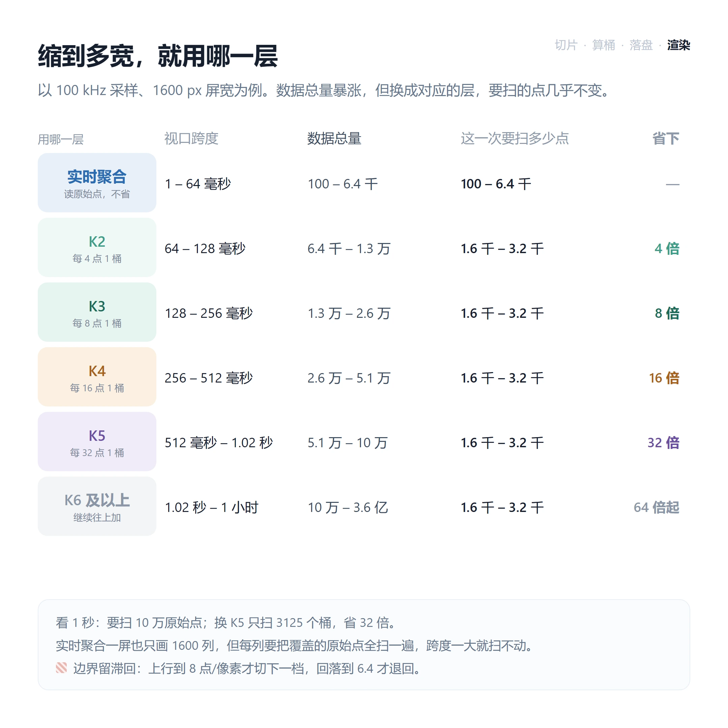Click the 这一次要扫多少点 column header
728x728 pixels.
pyautogui.click(x=515, y=139)
